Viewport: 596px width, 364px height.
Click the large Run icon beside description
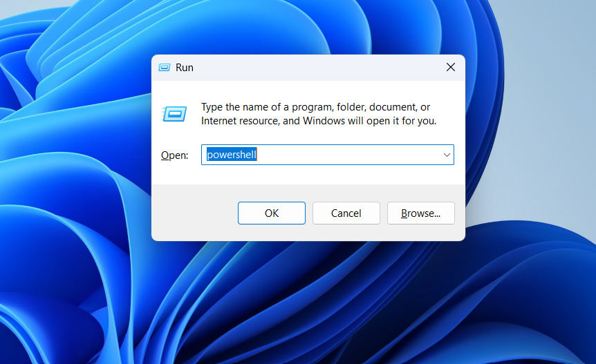(x=174, y=114)
